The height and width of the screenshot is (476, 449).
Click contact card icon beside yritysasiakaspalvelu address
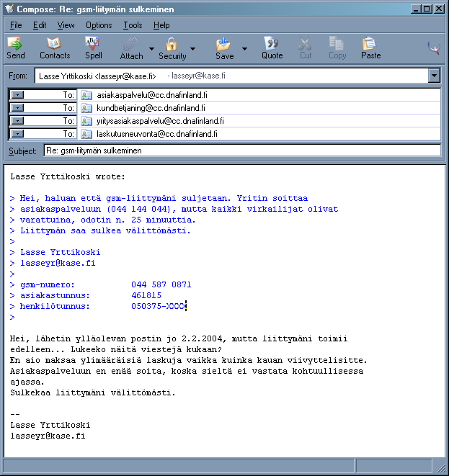point(86,121)
